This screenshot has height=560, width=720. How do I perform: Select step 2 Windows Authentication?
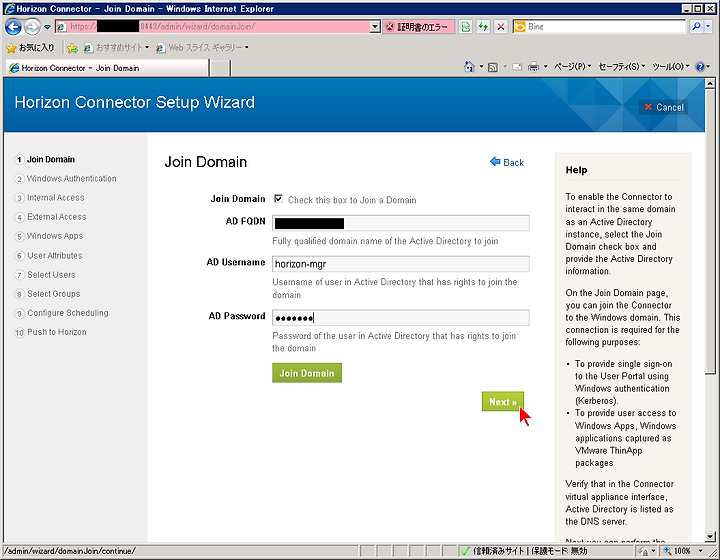(66, 179)
